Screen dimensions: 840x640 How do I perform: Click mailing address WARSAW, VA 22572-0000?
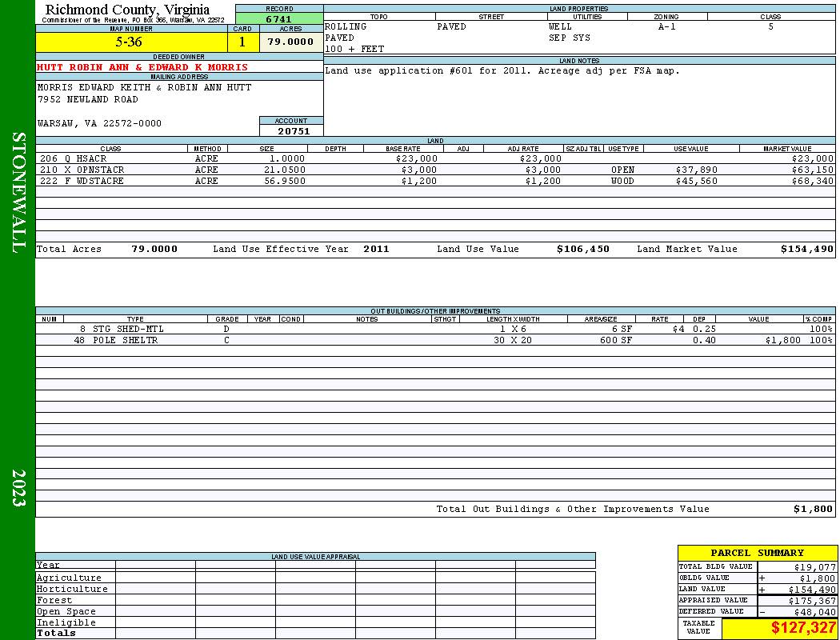[x=99, y=124]
